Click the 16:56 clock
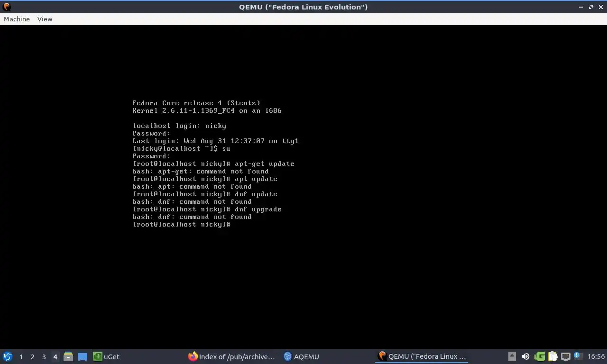 (596, 356)
